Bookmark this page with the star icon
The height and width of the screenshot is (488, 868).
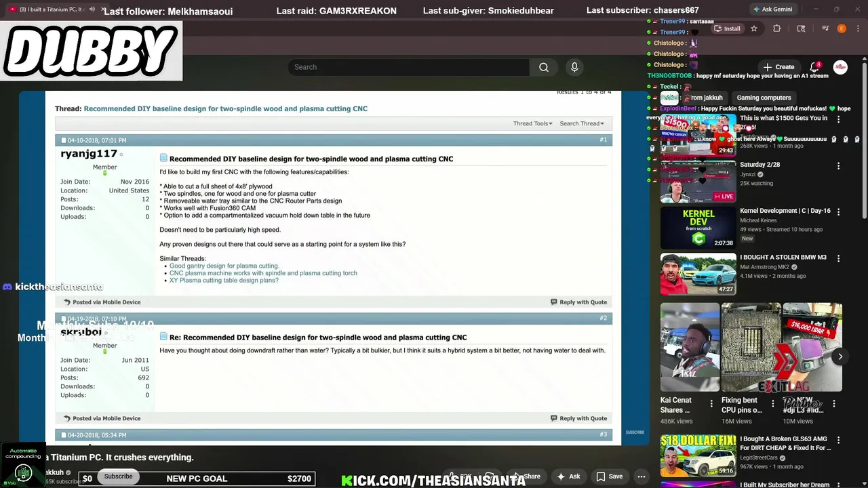[753, 28]
